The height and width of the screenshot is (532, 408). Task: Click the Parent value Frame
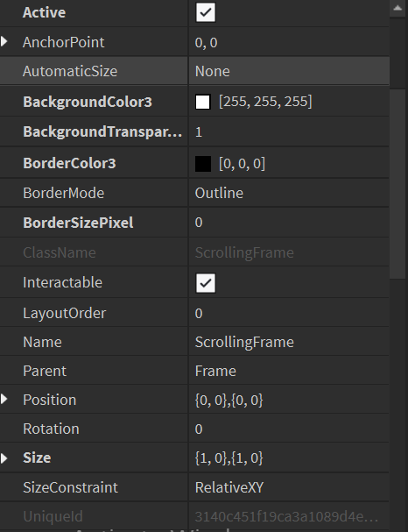pyautogui.click(x=289, y=371)
